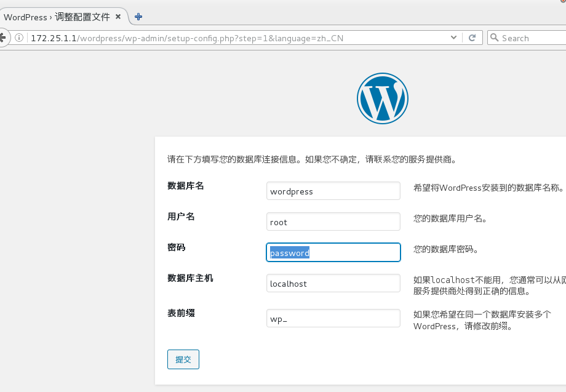Open a new tab with the plus icon

(138, 17)
